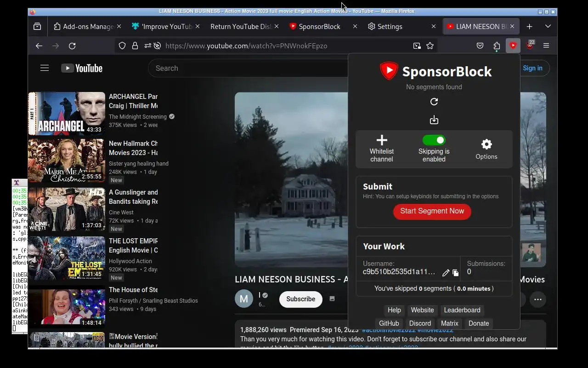Viewport: 588px width, 368px height.
Task: Click Phil Forsyth / Snarling Beast Studios
Action: click(153, 301)
